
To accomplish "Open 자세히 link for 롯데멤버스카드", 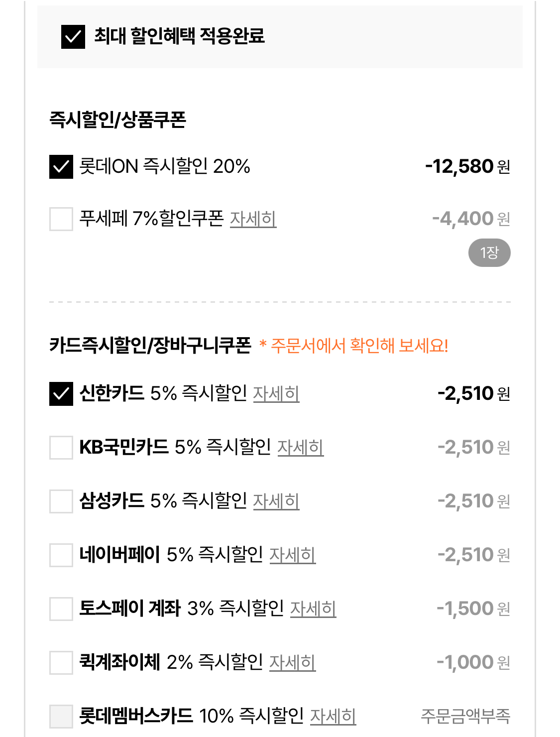I will pos(333,717).
